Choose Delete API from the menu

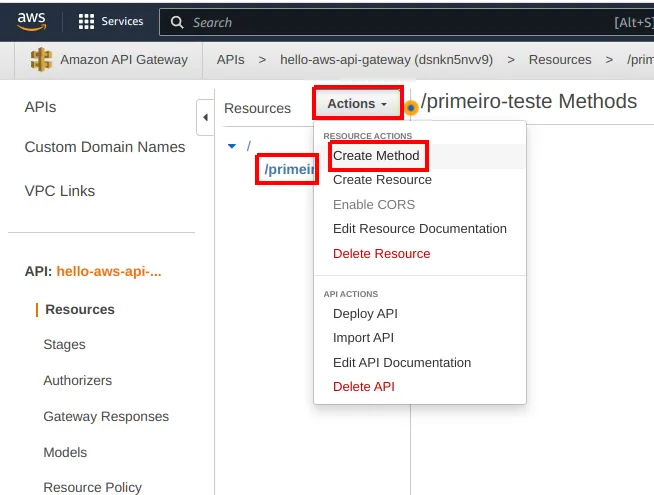[x=364, y=387]
